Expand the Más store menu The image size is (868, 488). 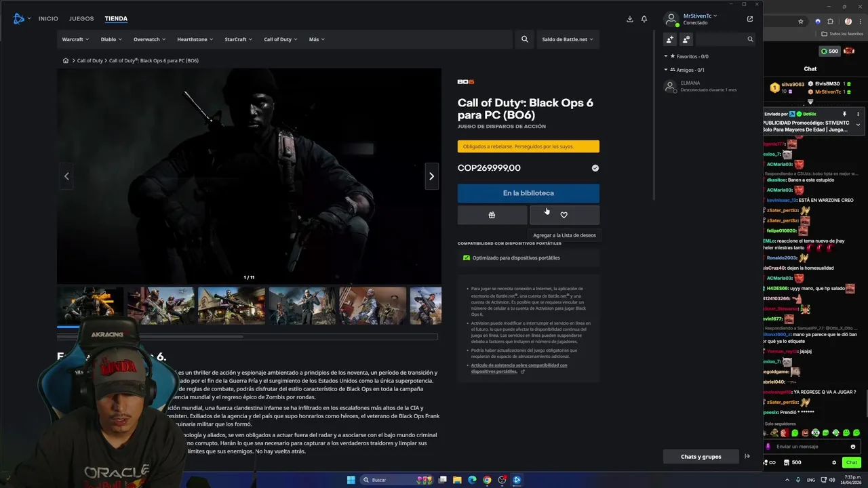(317, 39)
